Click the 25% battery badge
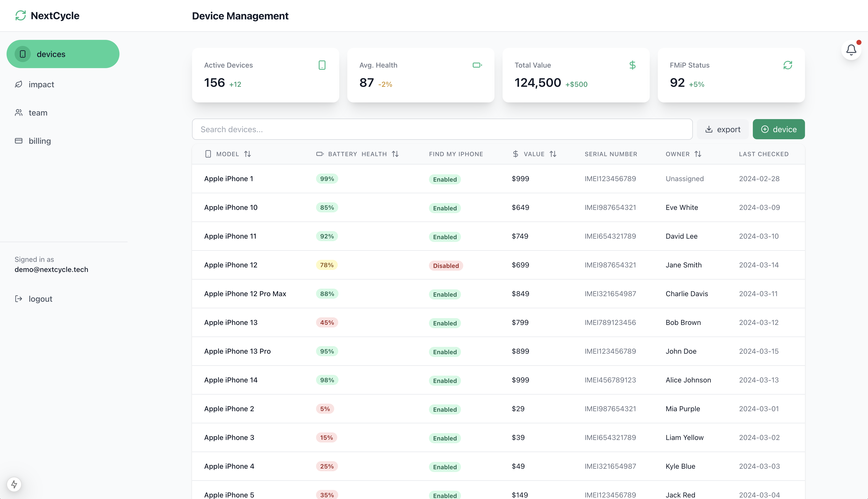Viewport: 868px width, 499px height. click(x=327, y=466)
